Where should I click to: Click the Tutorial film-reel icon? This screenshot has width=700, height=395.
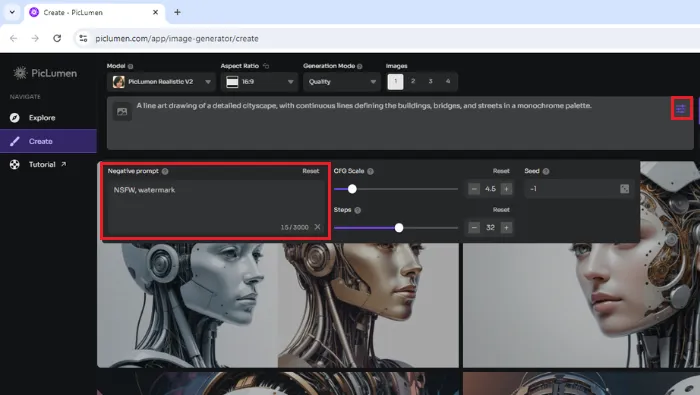pyautogui.click(x=15, y=164)
